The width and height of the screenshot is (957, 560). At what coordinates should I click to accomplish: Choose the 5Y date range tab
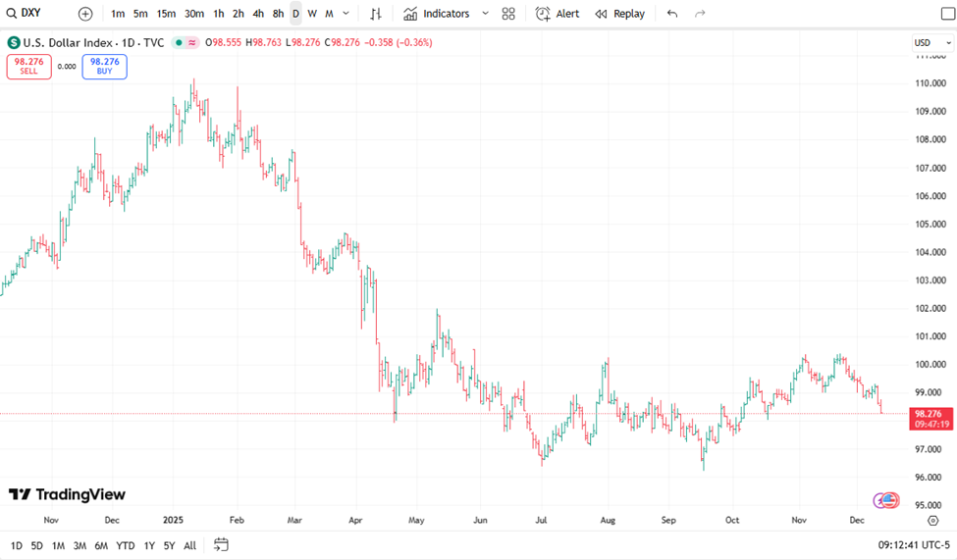click(x=170, y=545)
